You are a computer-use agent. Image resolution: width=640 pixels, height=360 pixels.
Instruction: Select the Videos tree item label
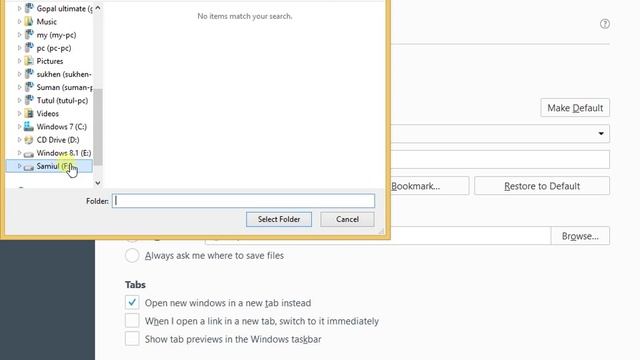pyautogui.click(x=48, y=113)
